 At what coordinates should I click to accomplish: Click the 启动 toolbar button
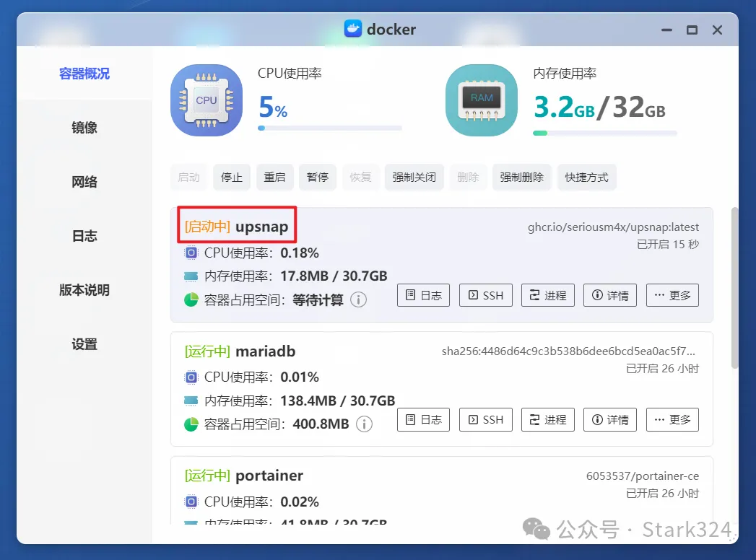[188, 178]
